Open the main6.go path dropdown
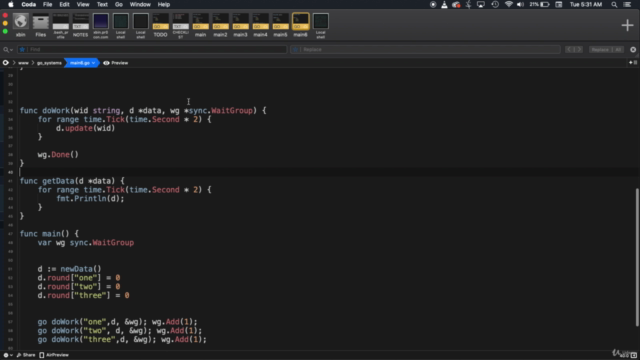640x360 pixels. tap(82, 63)
